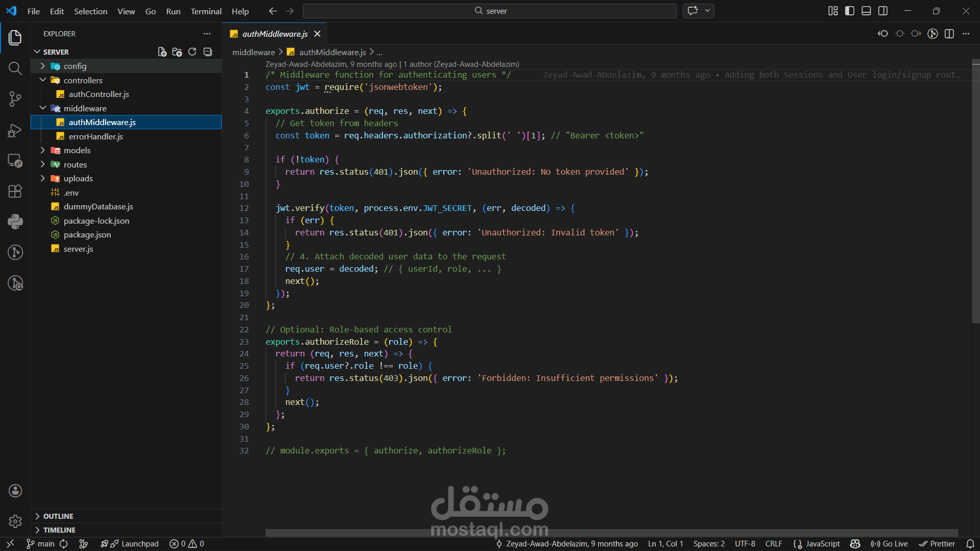Open the Selection menu
This screenshot has width=980, height=551.
90,11
